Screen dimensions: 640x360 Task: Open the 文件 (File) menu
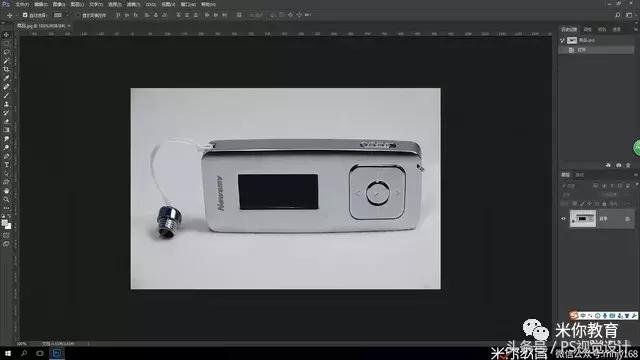(22, 4)
